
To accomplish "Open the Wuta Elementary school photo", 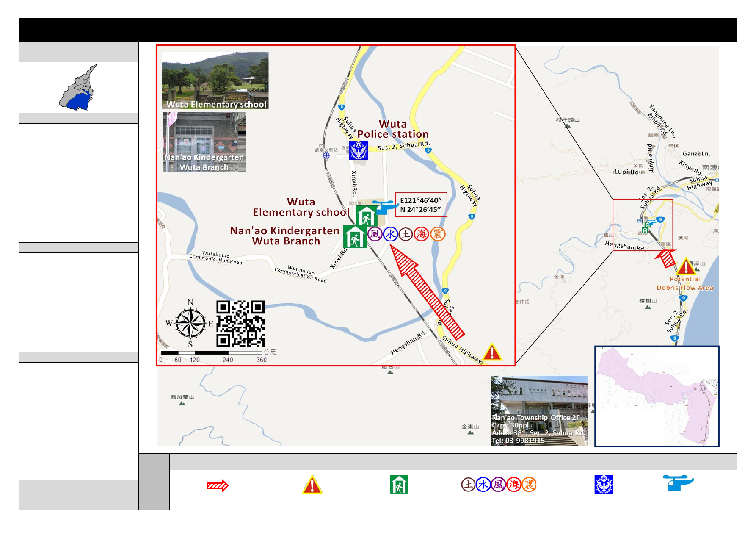I will (215, 80).
